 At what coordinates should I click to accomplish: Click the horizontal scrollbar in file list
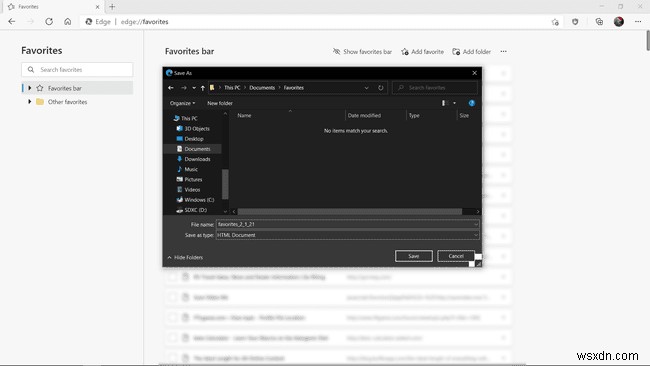(349, 211)
